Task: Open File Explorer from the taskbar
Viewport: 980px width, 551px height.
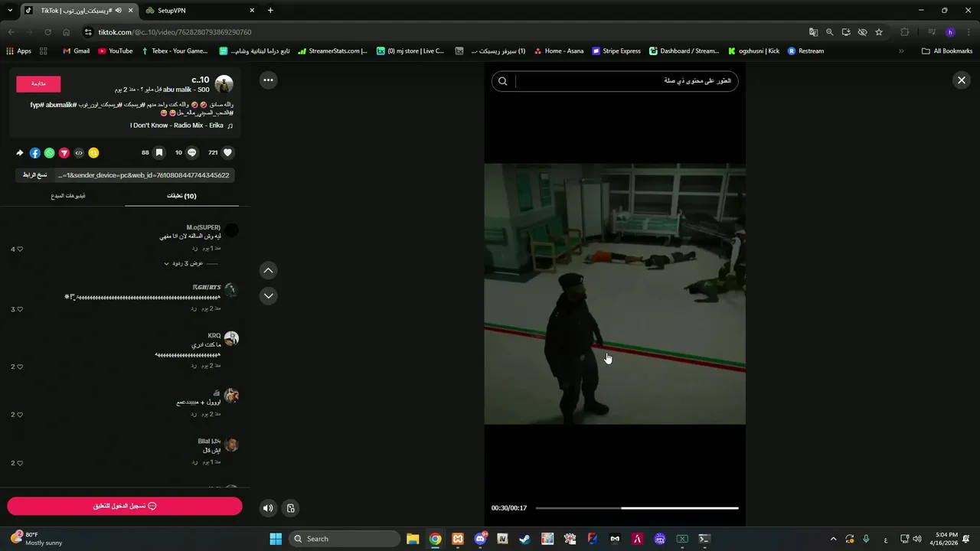Action: coord(413,539)
